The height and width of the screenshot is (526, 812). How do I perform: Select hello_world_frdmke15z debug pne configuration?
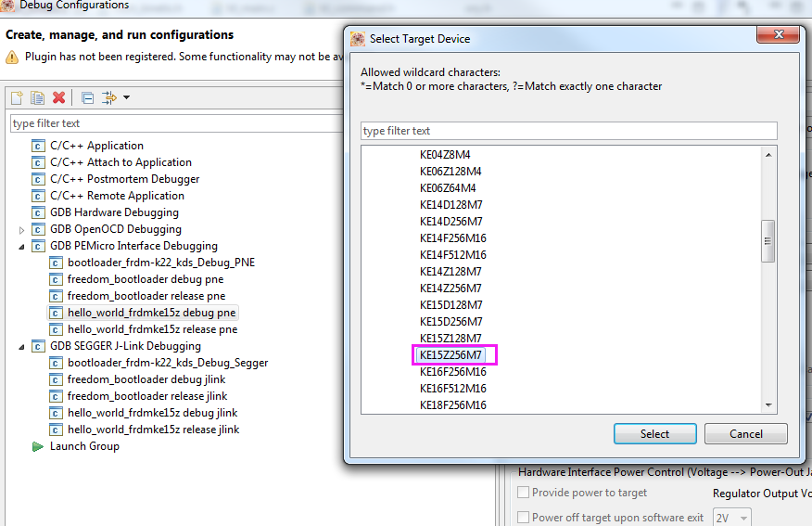point(151,313)
